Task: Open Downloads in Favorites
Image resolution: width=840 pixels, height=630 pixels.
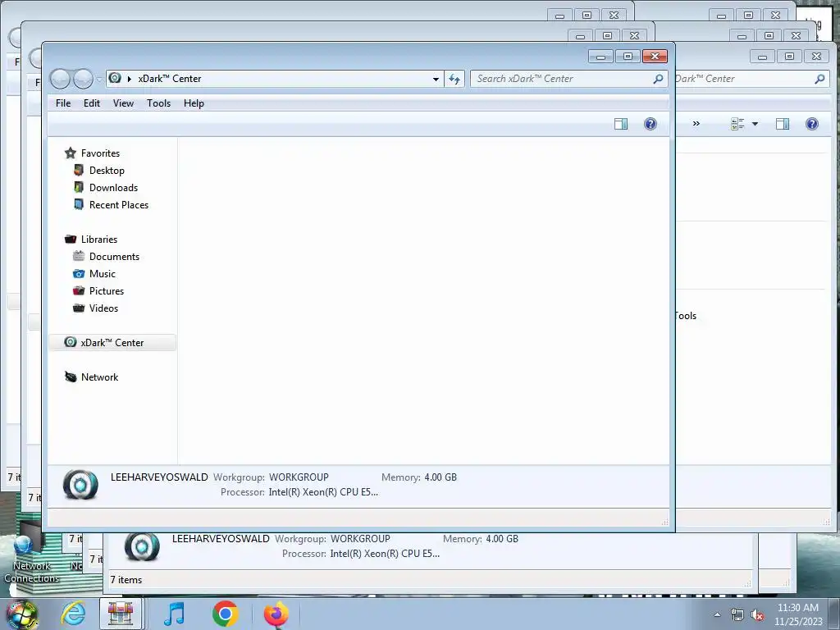Action: coord(113,188)
